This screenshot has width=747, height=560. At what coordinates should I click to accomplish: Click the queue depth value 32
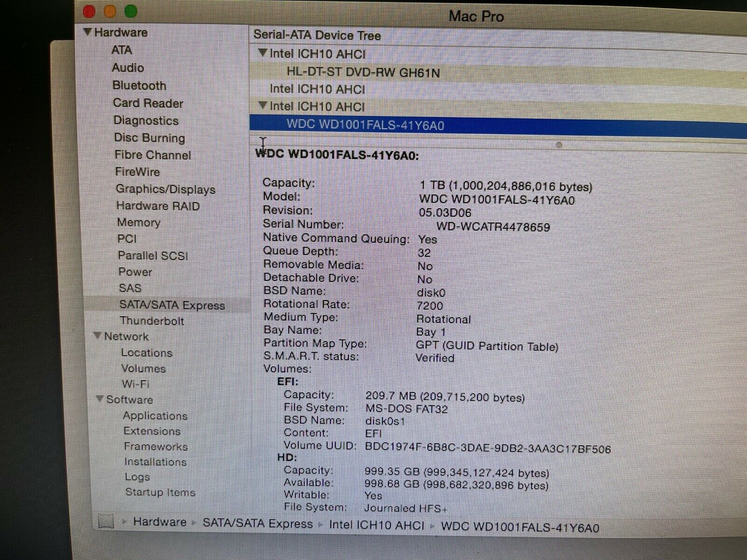pos(424,253)
